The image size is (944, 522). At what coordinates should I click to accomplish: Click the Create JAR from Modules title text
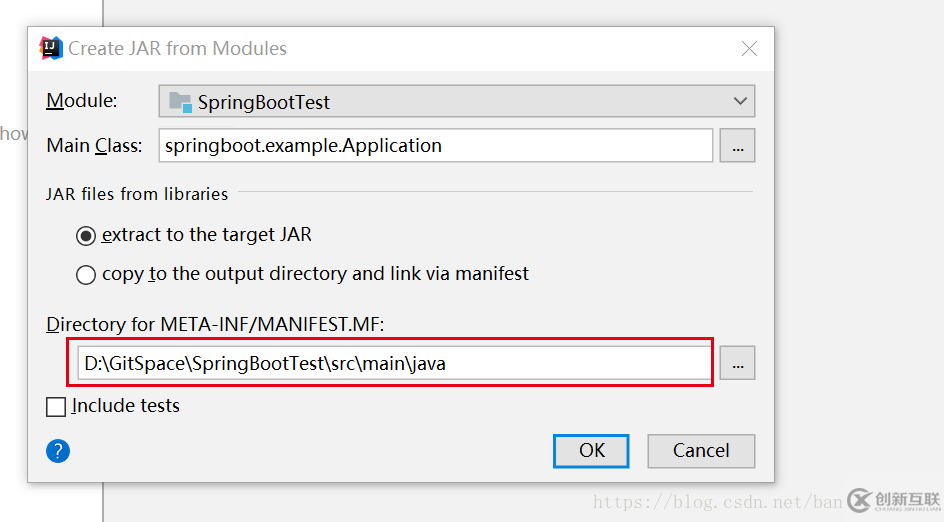(x=178, y=48)
